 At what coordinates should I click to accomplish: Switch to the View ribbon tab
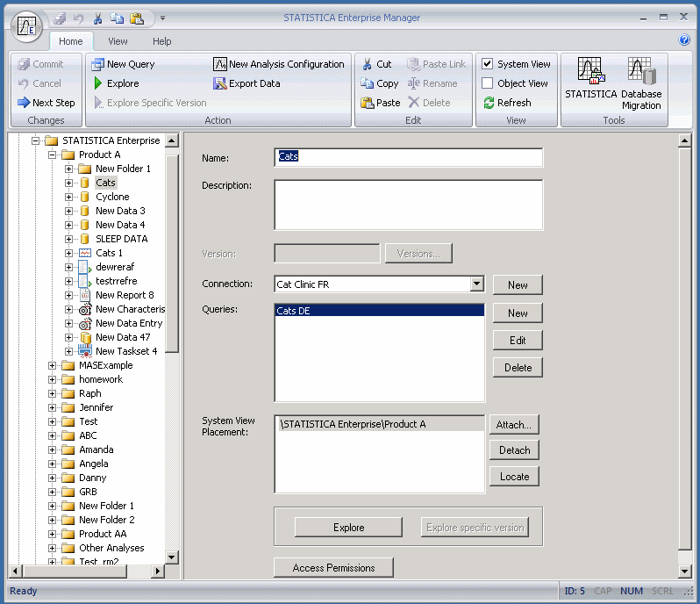(118, 41)
